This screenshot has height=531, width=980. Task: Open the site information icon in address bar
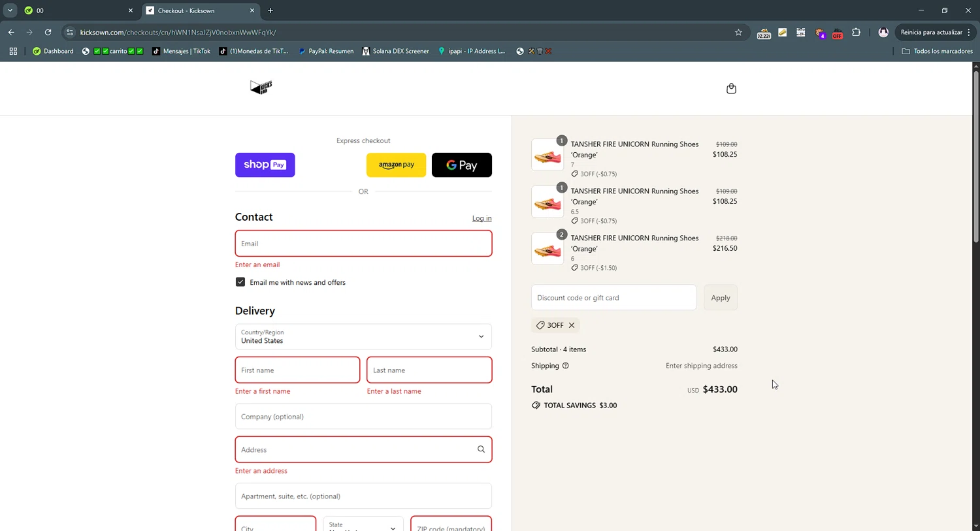coord(70,32)
